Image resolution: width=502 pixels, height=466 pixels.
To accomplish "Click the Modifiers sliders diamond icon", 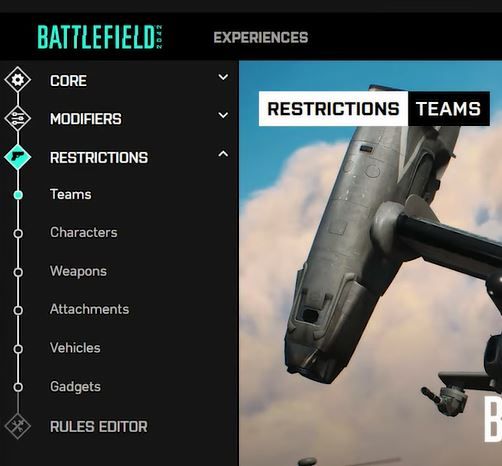I will point(18,118).
